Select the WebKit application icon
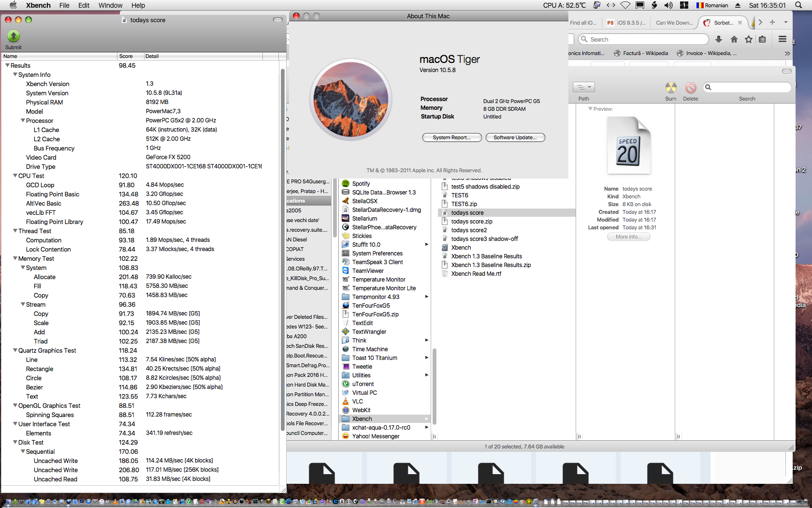 [x=346, y=410]
